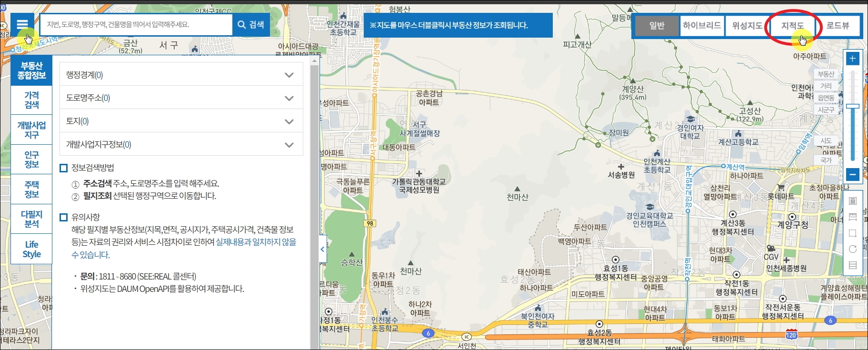The height and width of the screenshot is (350, 868).
Task: Click the 경인교육대학교 인천캠퍼스 school icon
Action: (650, 207)
